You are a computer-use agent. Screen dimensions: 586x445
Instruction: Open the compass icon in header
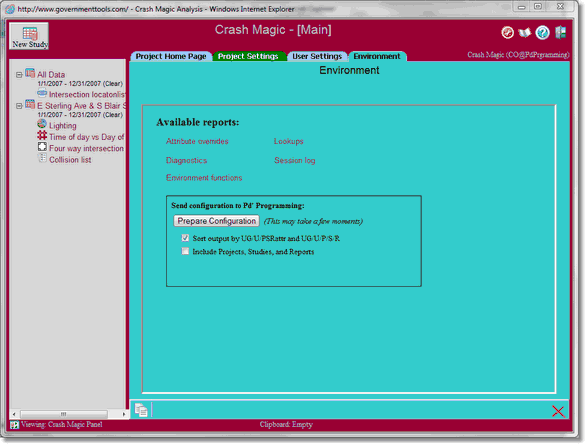[507, 33]
